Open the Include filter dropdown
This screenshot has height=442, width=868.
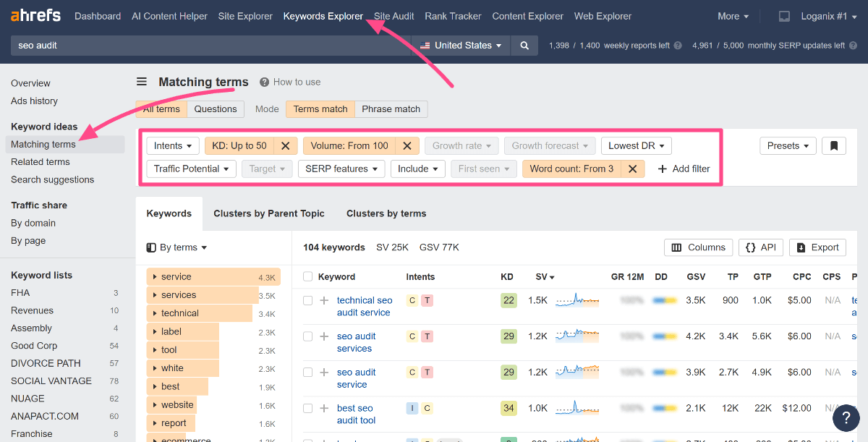(x=418, y=169)
